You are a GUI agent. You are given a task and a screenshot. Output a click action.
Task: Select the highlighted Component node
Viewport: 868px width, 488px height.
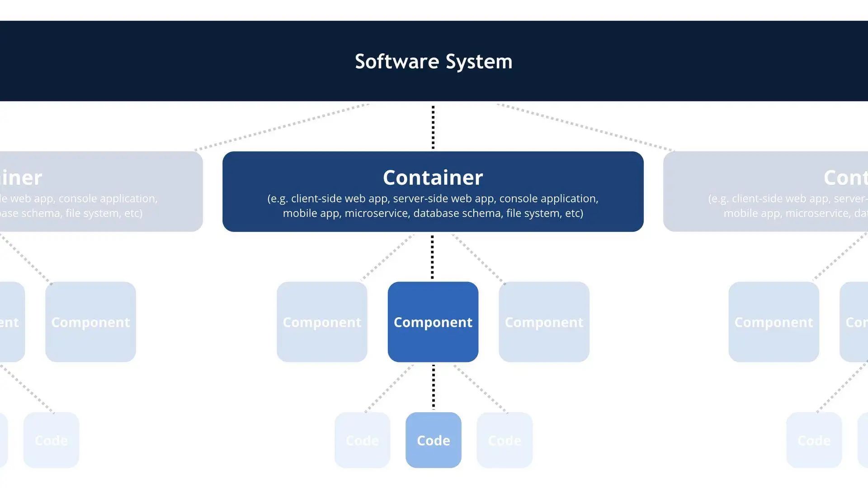click(433, 322)
